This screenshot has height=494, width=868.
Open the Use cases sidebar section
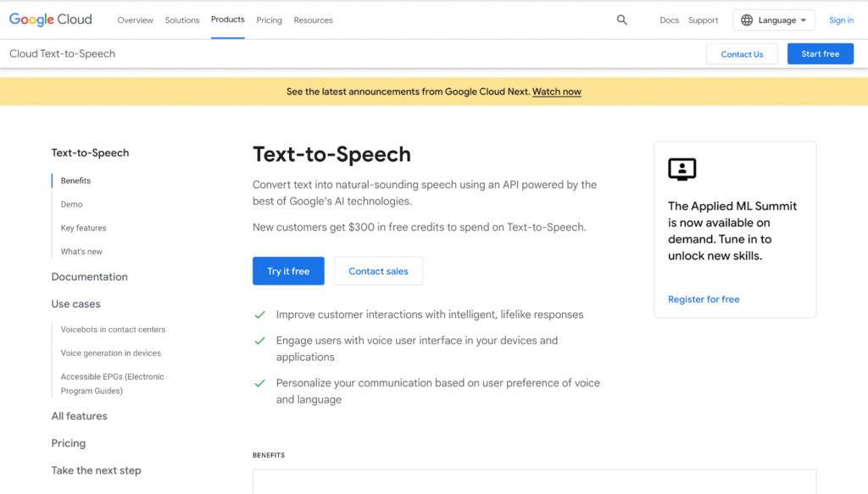pyautogui.click(x=75, y=303)
